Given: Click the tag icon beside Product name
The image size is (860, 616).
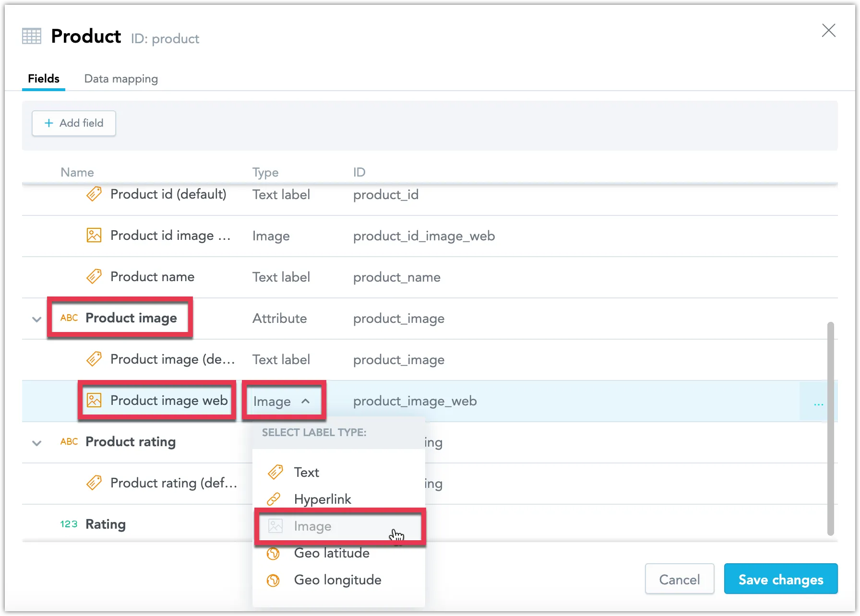Looking at the screenshot, I should point(94,277).
